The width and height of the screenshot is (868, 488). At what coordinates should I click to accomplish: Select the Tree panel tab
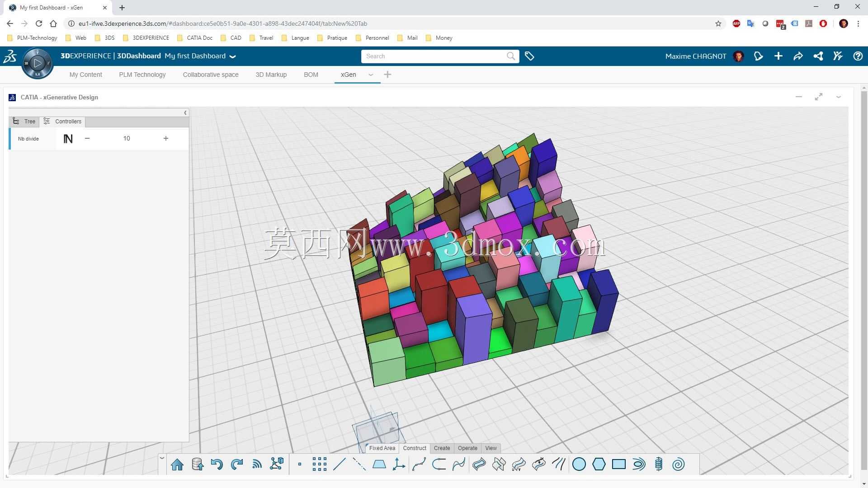24,122
